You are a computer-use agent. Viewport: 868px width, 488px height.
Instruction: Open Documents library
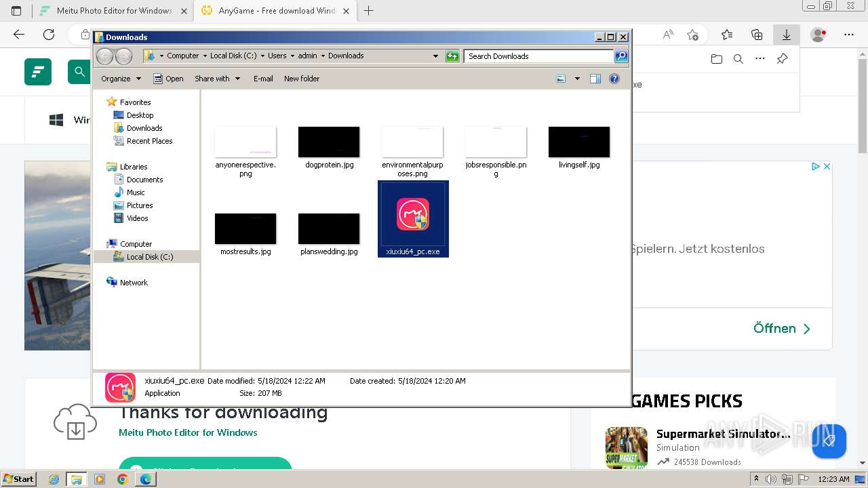[144, 180]
